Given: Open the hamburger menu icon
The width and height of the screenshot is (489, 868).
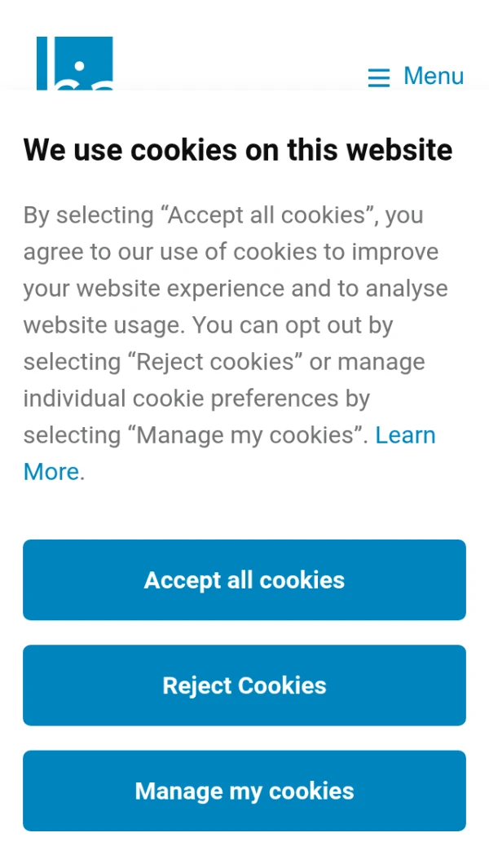Looking at the screenshot, I should coord(378,77).
